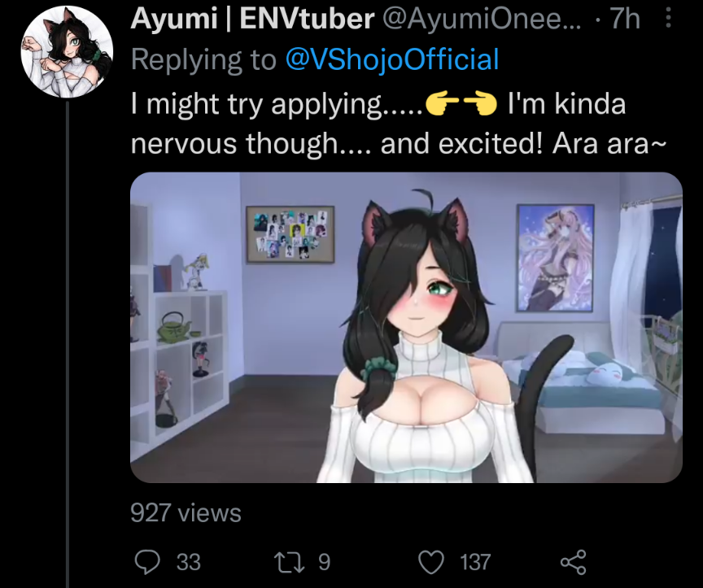Click the 9 retweets count
Image resolution: width=703 pixels, height=588 pixels.
coord(324,562)
